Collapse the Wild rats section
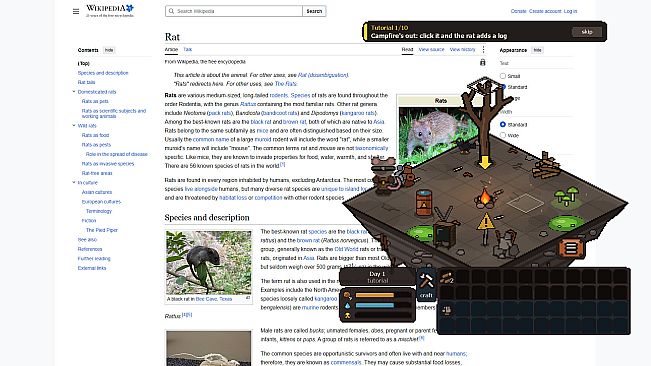This screenshot has width=651, height=366. point(74,125)
